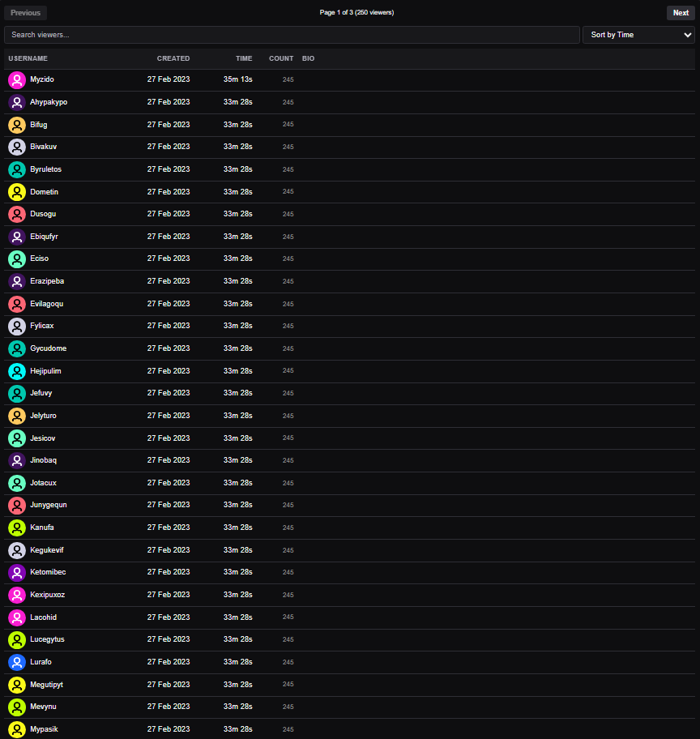Select the username Lucegytus
This screenshot has height=739, width=700.
tap(47, 639)
